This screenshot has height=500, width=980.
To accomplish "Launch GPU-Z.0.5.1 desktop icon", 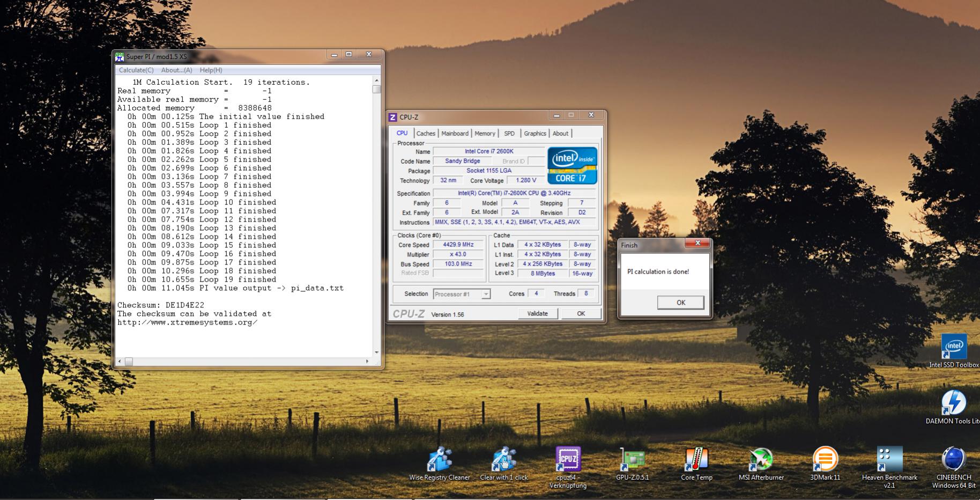I will 632,465.
